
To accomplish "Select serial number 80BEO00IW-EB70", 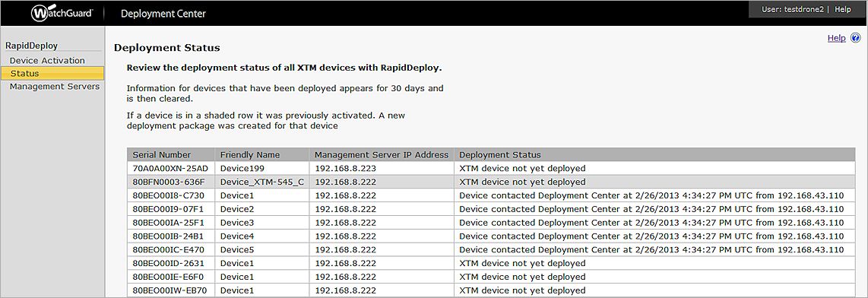I will pyautogui.click(x=169, y=290).
